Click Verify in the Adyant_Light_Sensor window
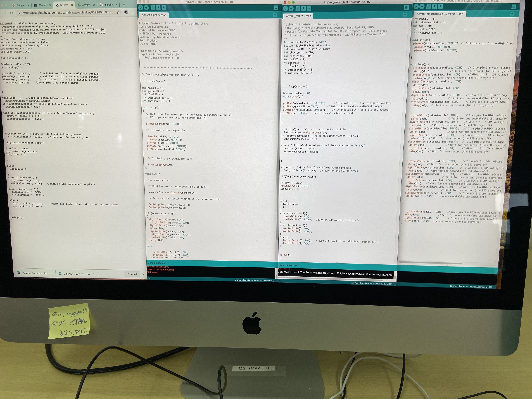Viewport: 532px width, 399px height. pyautogui.click(x=141, y=8)
